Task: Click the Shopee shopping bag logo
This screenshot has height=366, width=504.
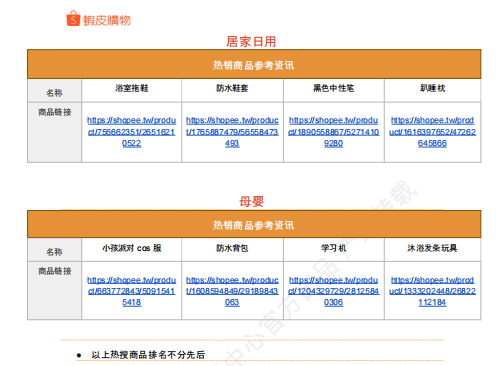Action: coord(73,18)
